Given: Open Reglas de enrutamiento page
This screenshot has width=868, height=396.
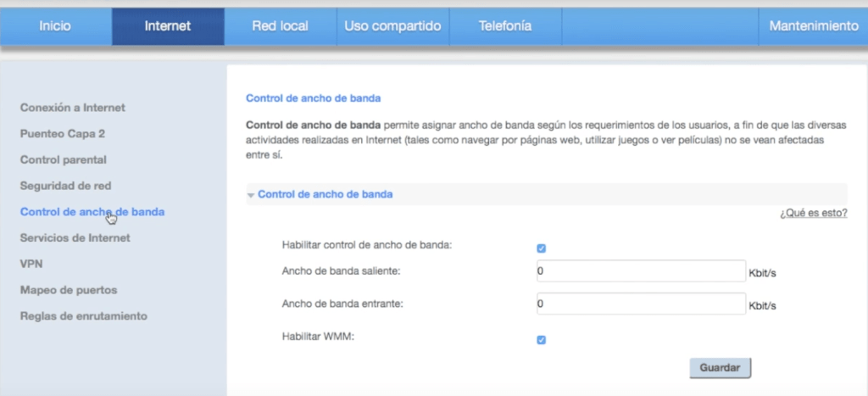Looking at the screenshot, I should (x=84, y=316).
